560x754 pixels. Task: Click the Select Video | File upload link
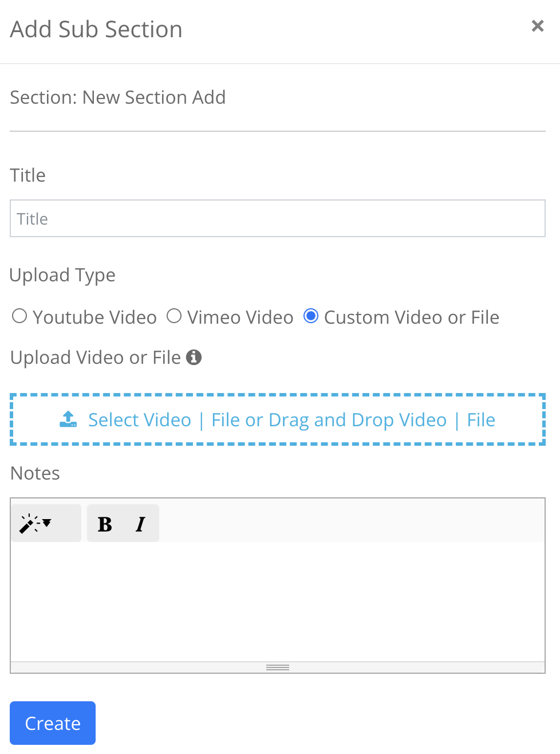[x=140, y=420]
